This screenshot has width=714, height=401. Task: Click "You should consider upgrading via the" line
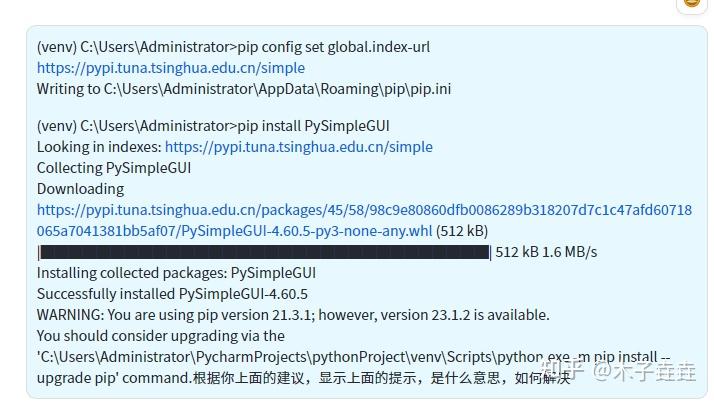(161, 335)
